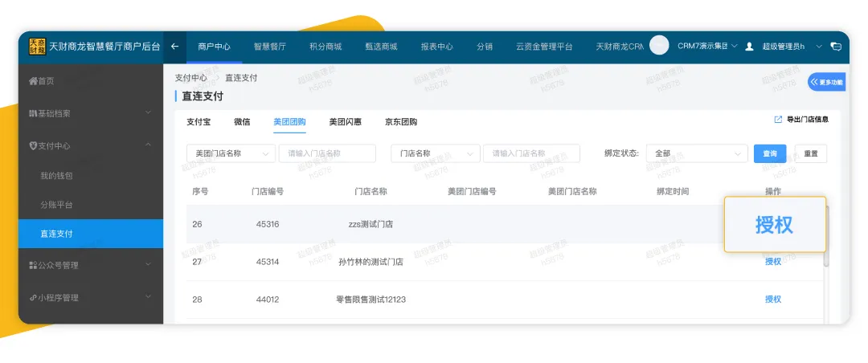Select the 微信 payment tab
868x363 pixels.
tap(242, 122)
